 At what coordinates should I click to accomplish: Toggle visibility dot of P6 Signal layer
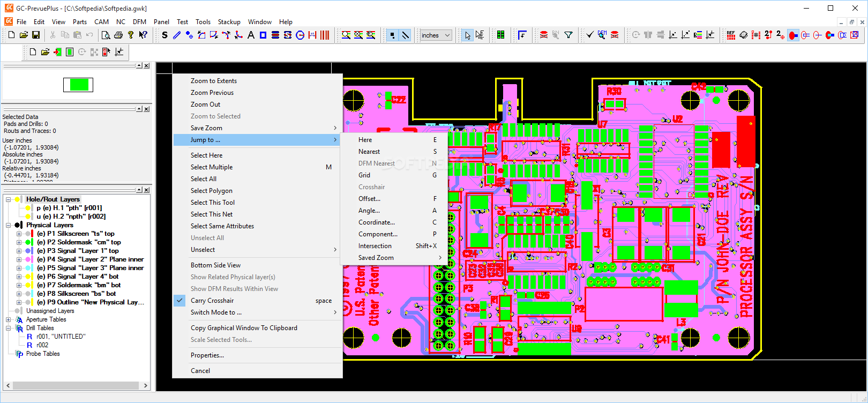coord(28,277)
